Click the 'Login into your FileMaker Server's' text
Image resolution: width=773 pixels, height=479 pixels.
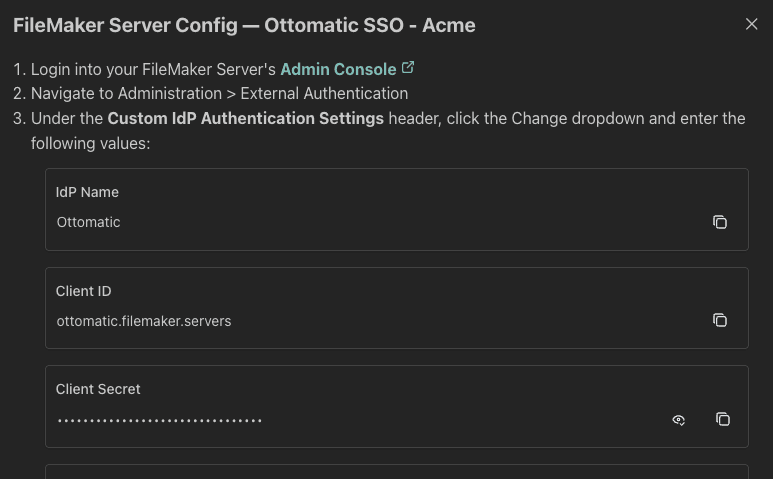[x=153, y=69]
